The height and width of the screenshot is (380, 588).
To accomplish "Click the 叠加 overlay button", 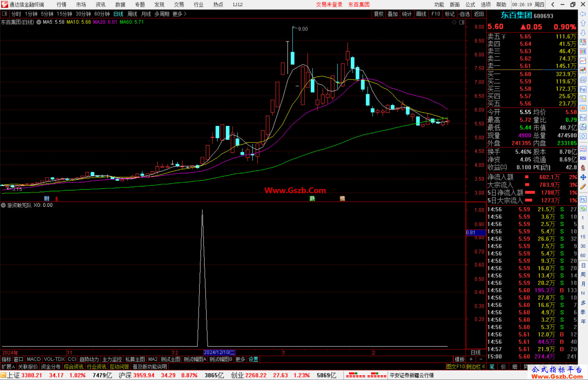I will pyautogui.click(x=393, y=14).
